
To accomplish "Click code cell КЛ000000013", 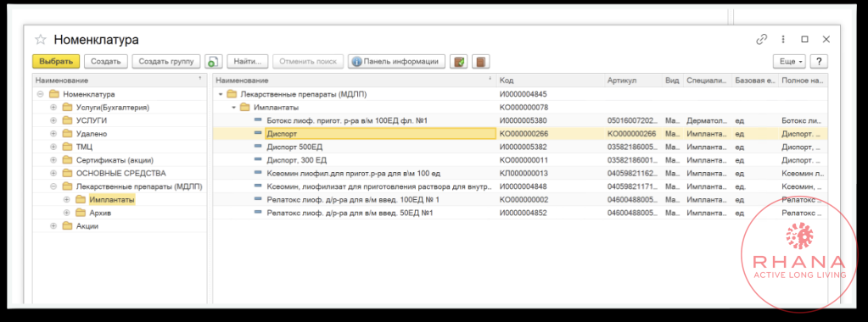I will pos(551,173).
